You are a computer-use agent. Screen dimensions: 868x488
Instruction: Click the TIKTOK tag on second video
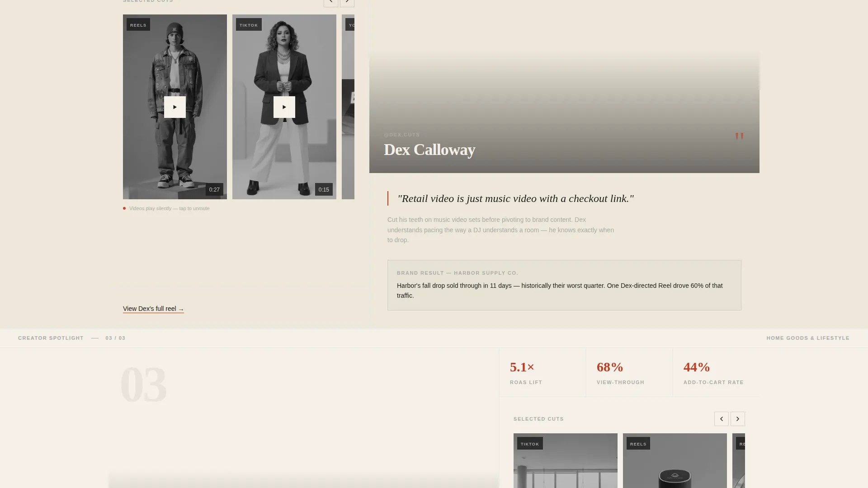click(x=249, y=25)
